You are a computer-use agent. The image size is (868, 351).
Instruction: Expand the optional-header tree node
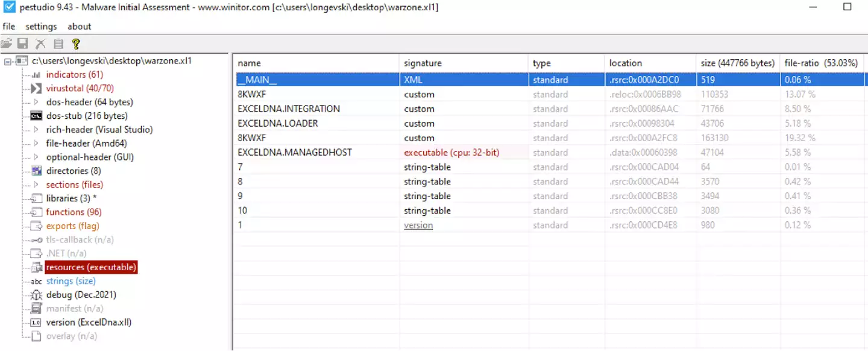pyautogui.click(x=36, y=157)
